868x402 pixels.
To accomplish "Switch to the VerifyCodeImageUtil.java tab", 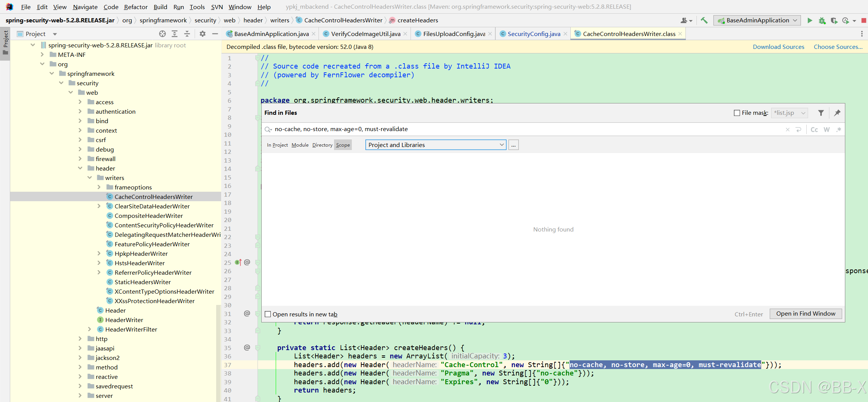I will click(365, 34).
